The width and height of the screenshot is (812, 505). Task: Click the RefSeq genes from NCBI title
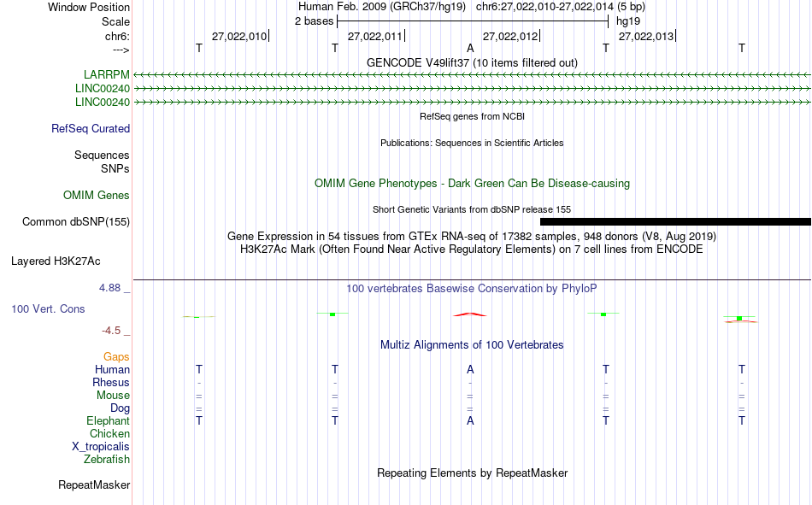click(x=472, y=116)
